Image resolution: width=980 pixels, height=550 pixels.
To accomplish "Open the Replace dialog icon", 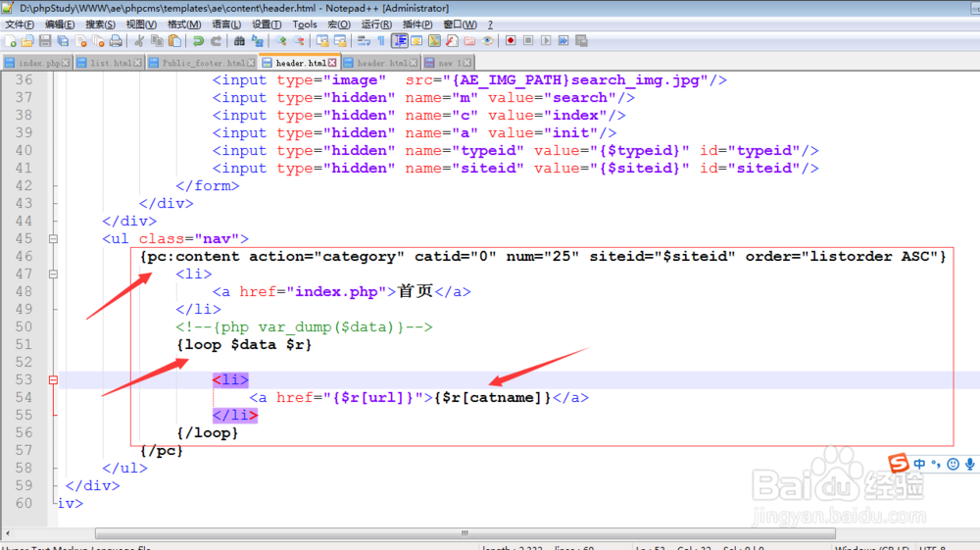I will [257, 40].
